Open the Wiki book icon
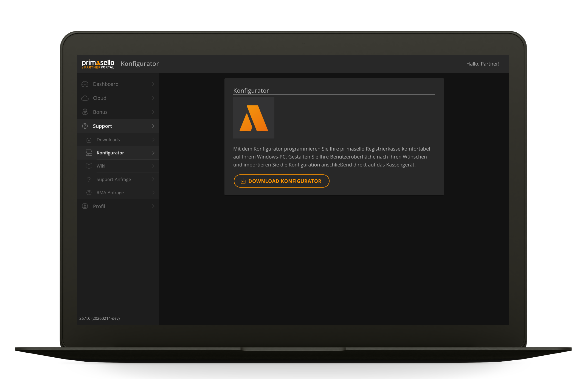This screenshot has height=379, width=588. tap(89, 166)
